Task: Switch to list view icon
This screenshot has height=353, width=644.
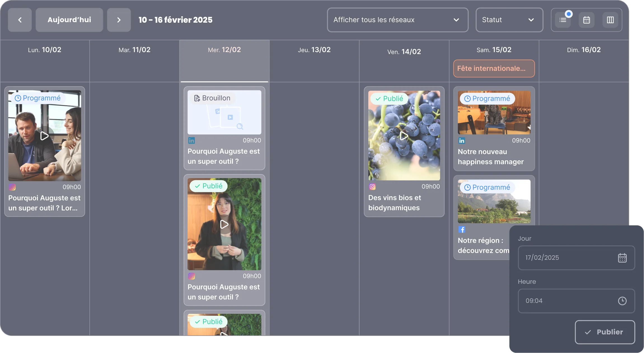Action: point(563,20)
